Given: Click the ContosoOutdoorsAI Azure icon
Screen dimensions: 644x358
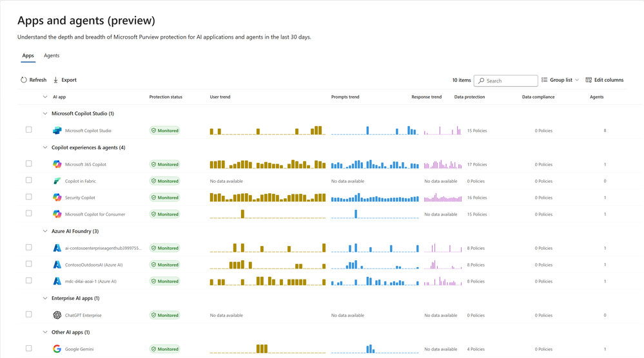Looking at the screenshot, I should coord(57,265).
